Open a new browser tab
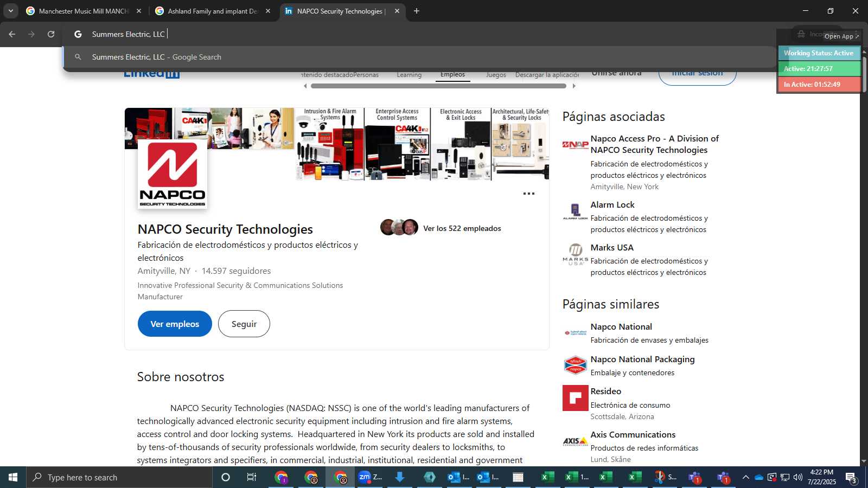The image size is (868, 488). tap(417, 11)
